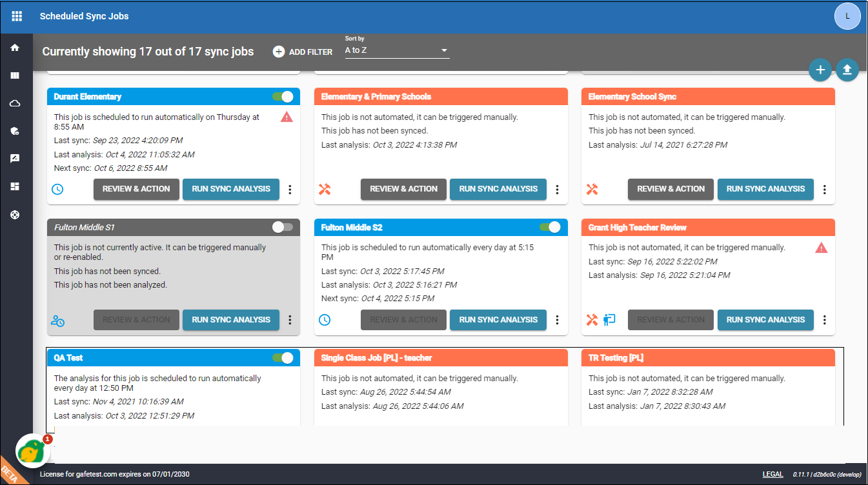Click the warning triangle on Durant Elementary
868x485 pixels.
[287, 117]
